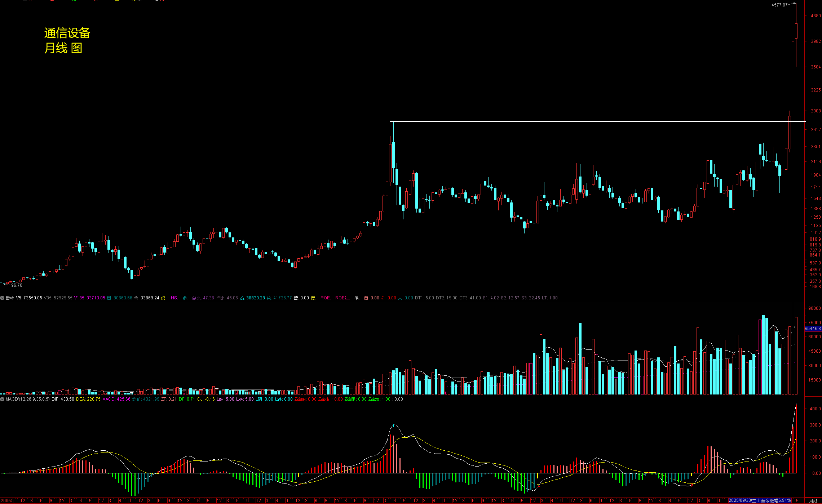822x504 pixels.
Task: Click the DEA: 220.75 yellow readout
Action: (88, 399)
